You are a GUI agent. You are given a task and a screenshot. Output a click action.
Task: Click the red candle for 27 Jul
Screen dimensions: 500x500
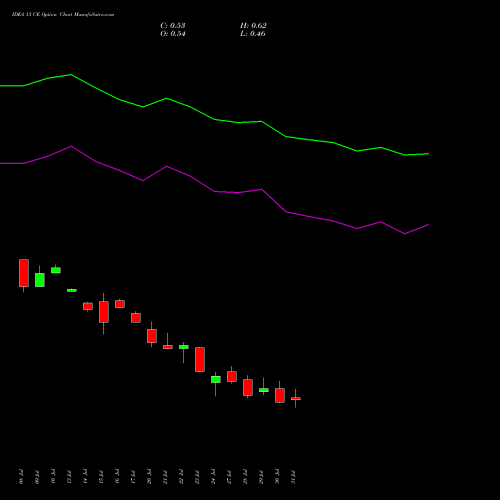[x=232, y=376]
